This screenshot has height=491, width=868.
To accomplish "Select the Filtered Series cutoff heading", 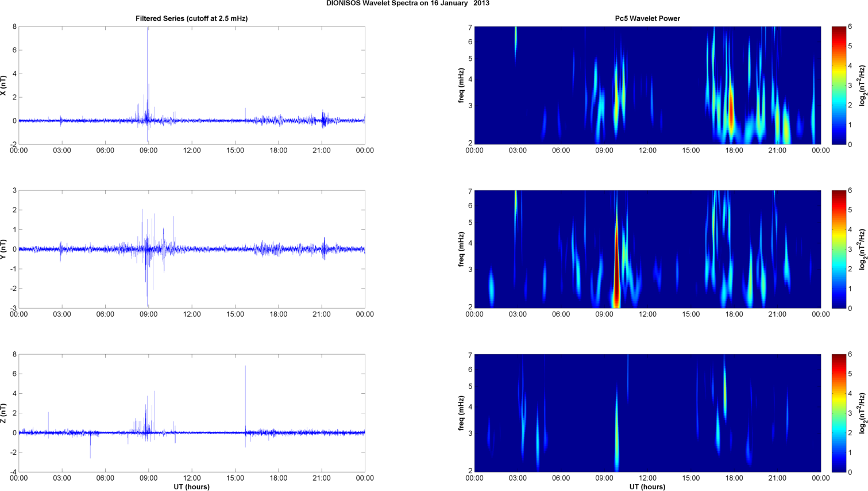I will tap(191, 18).
